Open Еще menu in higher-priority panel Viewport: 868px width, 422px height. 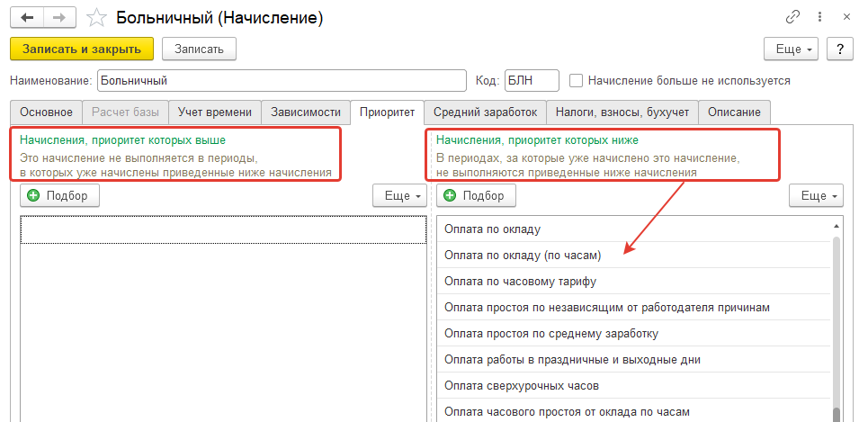click(x=399, y=195)
